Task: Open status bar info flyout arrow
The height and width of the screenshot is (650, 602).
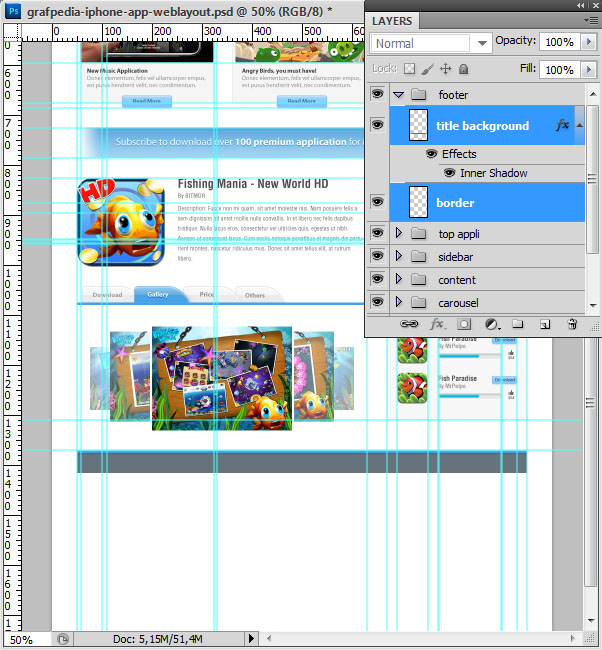Action: point(251,638)
